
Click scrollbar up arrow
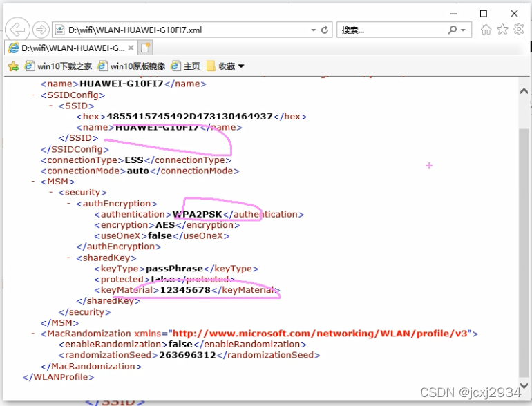pyautogui.click(x=524, y=91)
